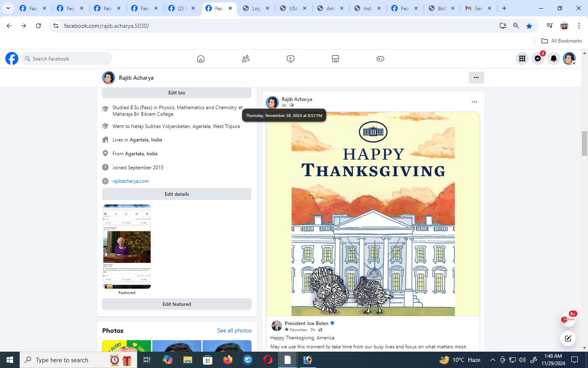The height and width of the screenshot is (368, 588).
Task: Close the active Facebook tab
Action: pyautogui.click(x=230, y=8)
